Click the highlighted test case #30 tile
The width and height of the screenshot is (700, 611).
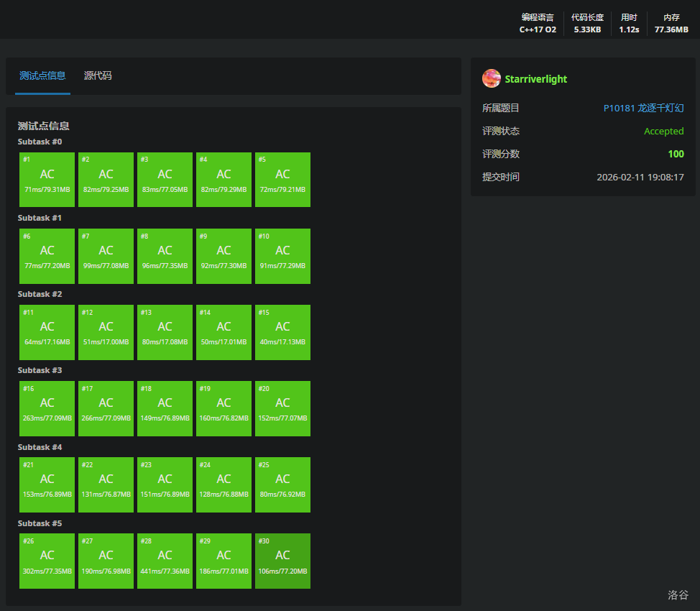tap(283, 561)
